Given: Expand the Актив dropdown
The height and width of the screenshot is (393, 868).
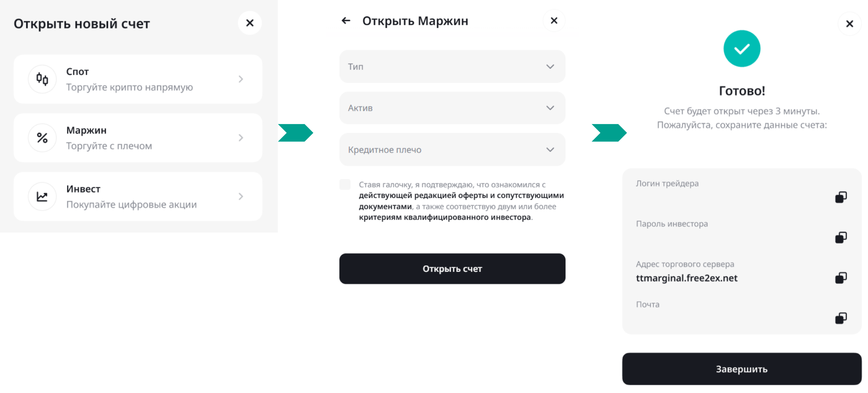Looking at the screenshot, I should click(452, 108).
